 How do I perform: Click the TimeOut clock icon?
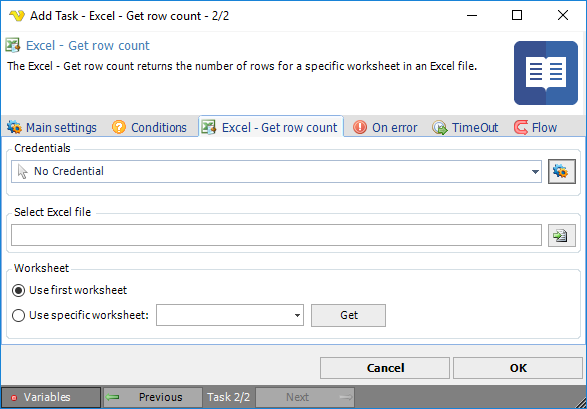pos(440,127)
